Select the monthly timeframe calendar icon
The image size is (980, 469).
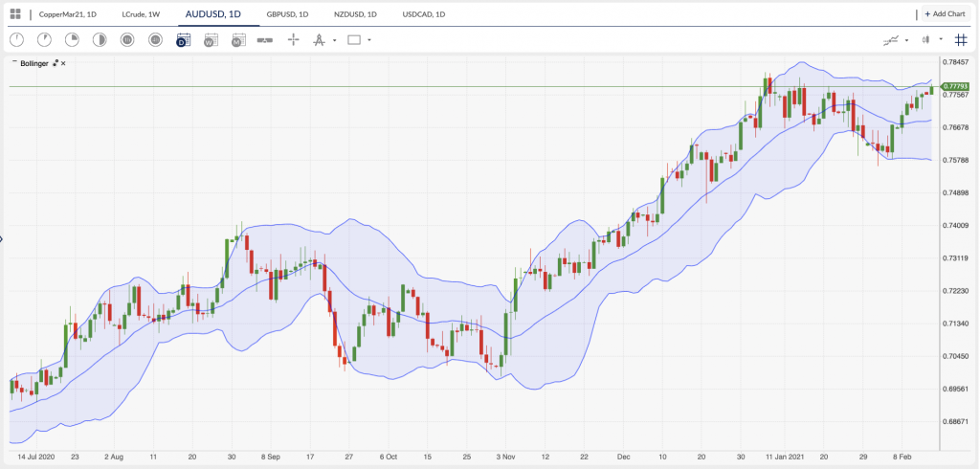coord(239,40)
